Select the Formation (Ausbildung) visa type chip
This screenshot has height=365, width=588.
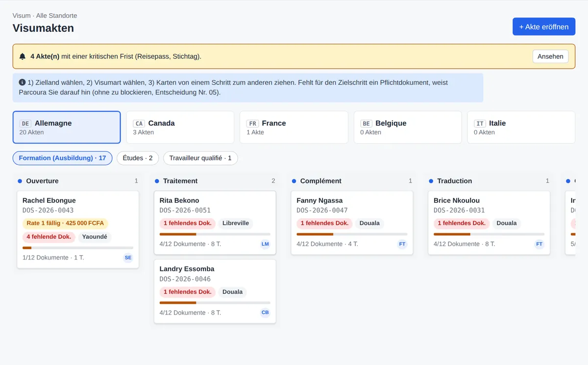coord(62,158)
